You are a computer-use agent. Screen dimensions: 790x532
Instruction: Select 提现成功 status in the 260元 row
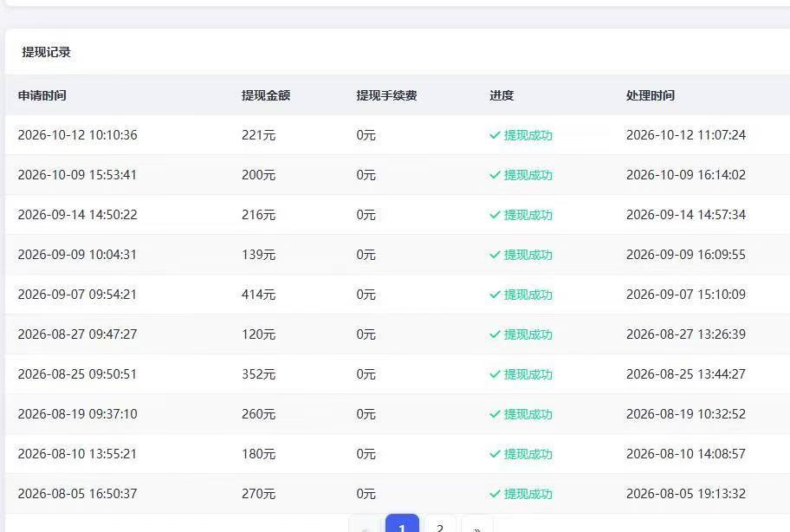coord(521,413)
